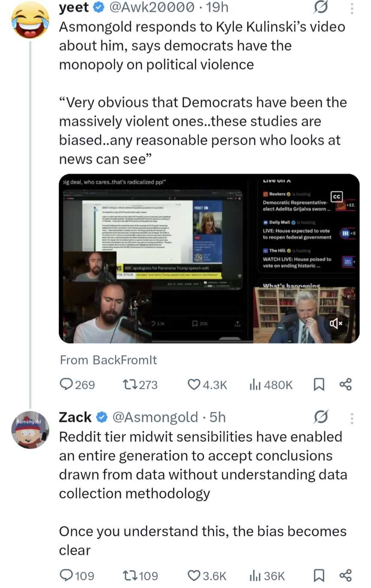Screen dimensions: 371x588
Task: Open more options menu on yeet's tweet
Action: tap(352, 8)
